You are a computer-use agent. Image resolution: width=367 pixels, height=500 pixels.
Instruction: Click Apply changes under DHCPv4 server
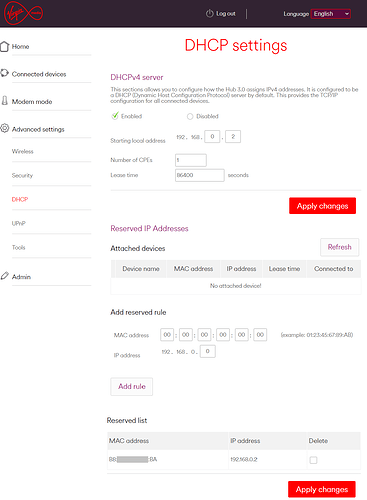pyautogui.click(x=322, y=206)
